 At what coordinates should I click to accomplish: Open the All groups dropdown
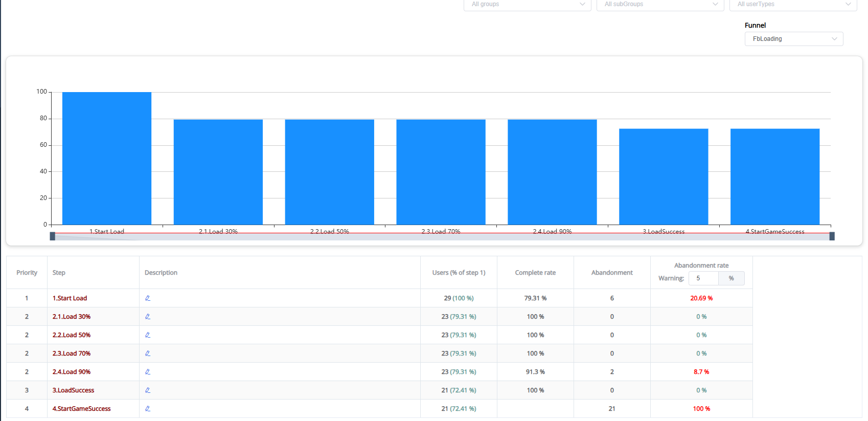(527, 5)
